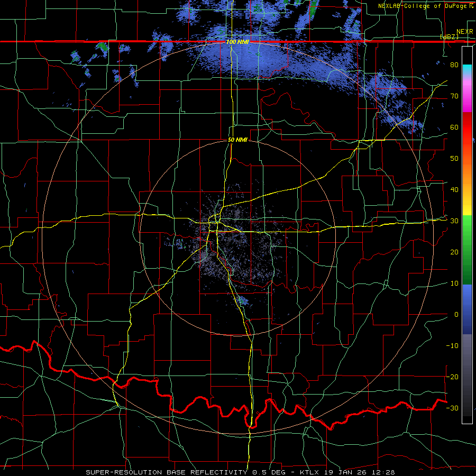Click the "NEXR" label above the color scale

(x=465, y=32)
